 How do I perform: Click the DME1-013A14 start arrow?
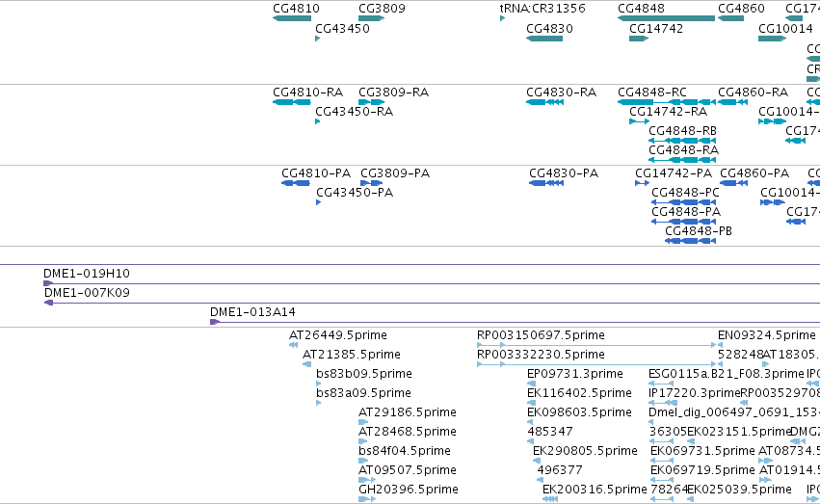215,322
